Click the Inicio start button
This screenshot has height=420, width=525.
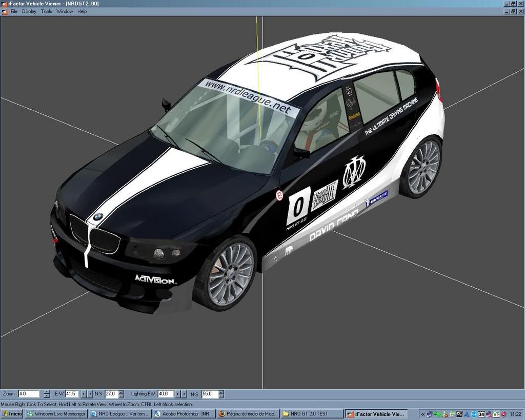click(x=12, y=414)
